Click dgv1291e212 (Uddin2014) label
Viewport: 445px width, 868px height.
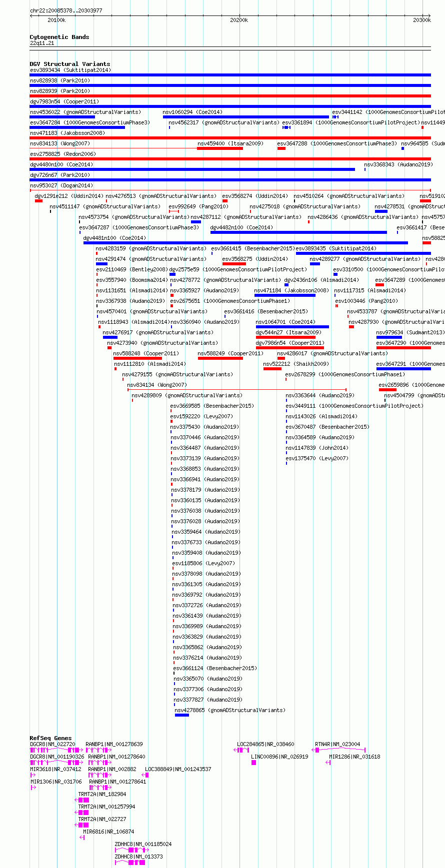click(x=69, y=196)
